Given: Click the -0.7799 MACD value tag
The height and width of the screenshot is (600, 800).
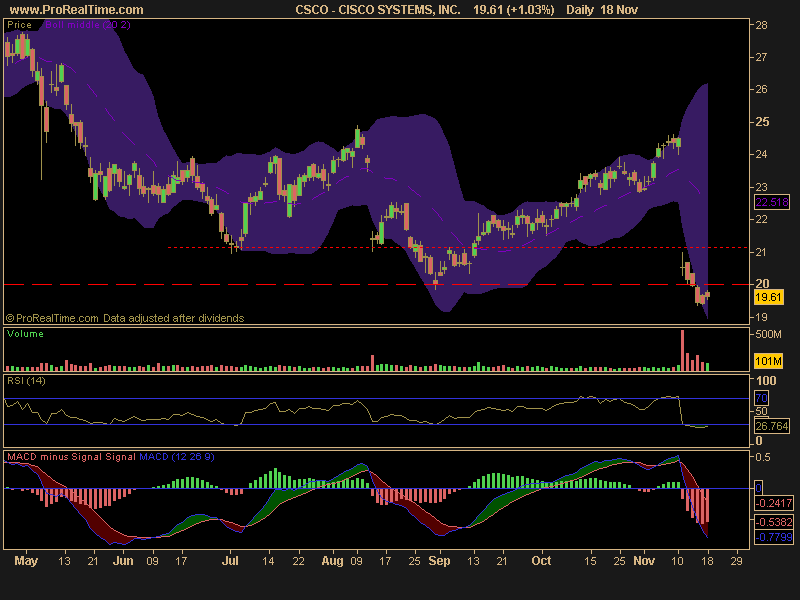Looking at the screenshot, I should pos(774,537).
